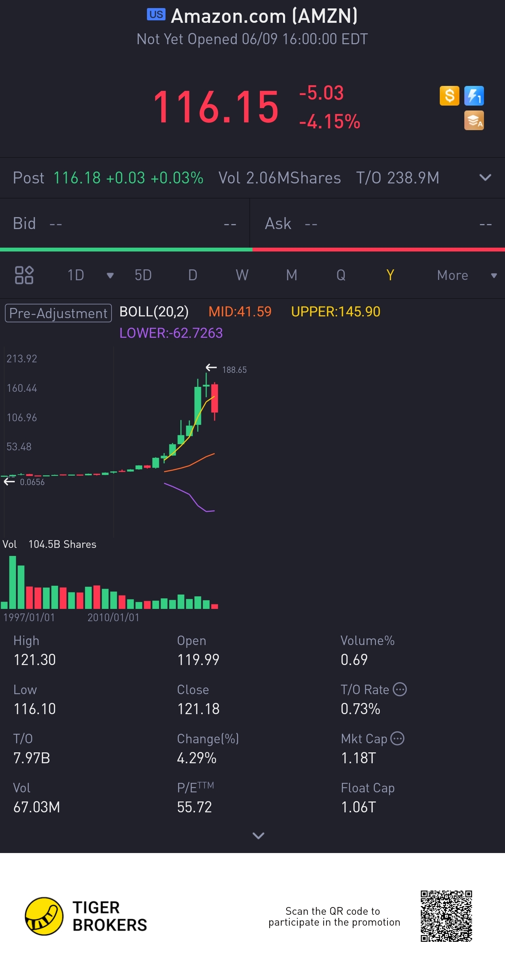
Task: Select the Y yearly chart tab
Action: point(390,275)
